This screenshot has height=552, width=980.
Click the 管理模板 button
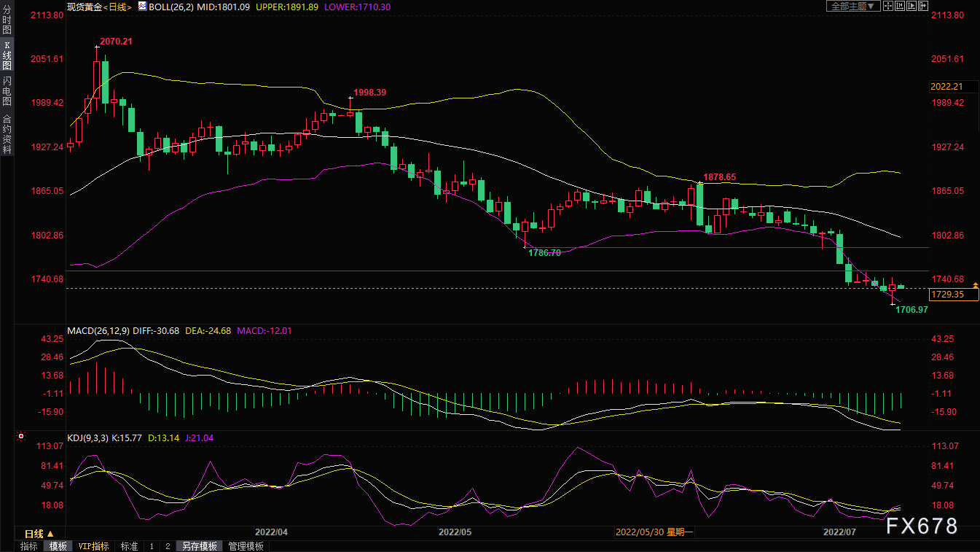tap(246, 546)
